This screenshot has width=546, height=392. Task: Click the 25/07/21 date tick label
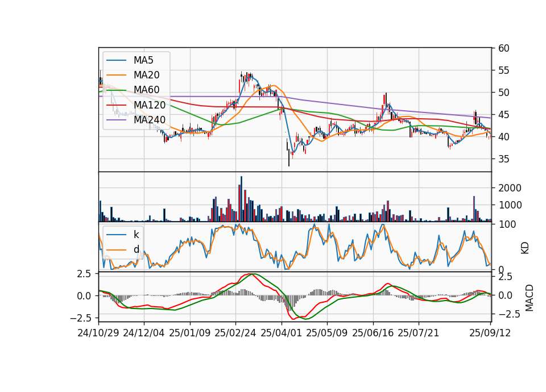coord(419,333)
